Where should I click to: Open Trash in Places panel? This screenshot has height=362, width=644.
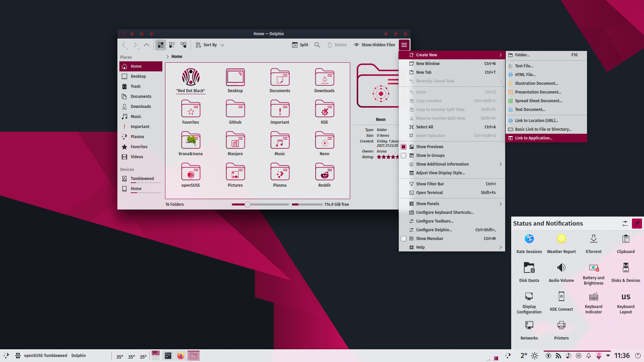pos(141,86)
